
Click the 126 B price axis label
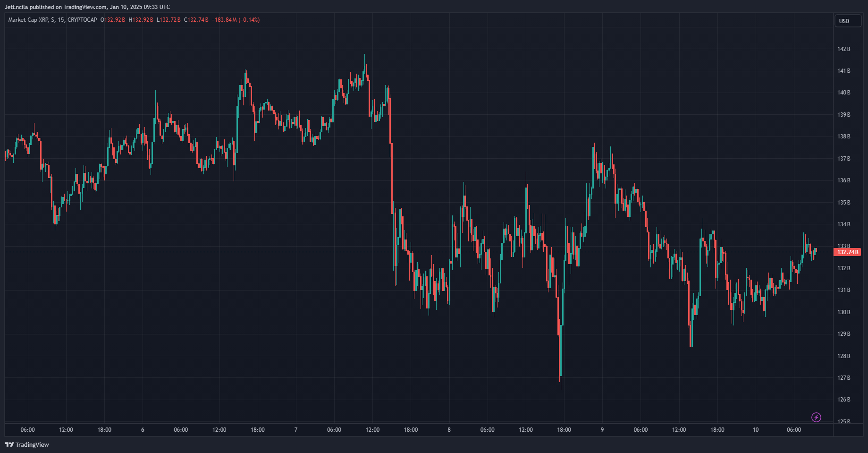tap(843, 400)
